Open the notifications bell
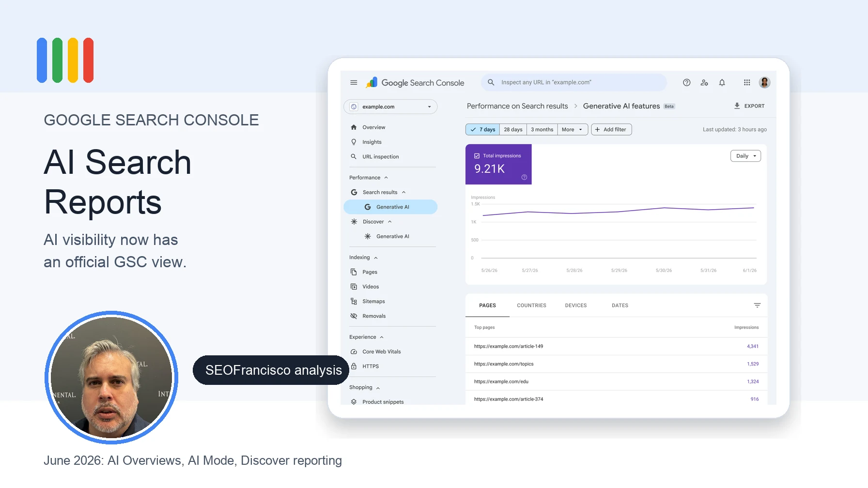The width and height of the screenshot is (868, 488). [x=722, y=82]
